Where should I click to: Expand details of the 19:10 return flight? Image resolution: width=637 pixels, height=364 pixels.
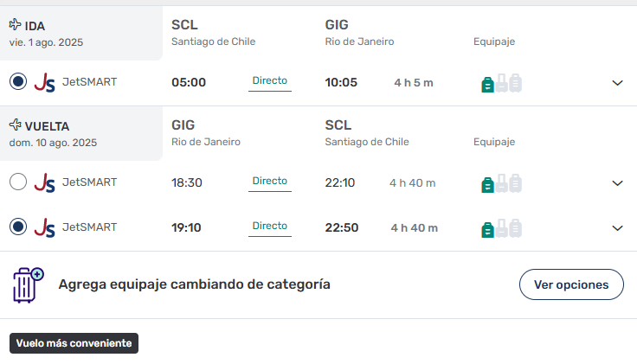pyautogui.click(x=617, y=228)
